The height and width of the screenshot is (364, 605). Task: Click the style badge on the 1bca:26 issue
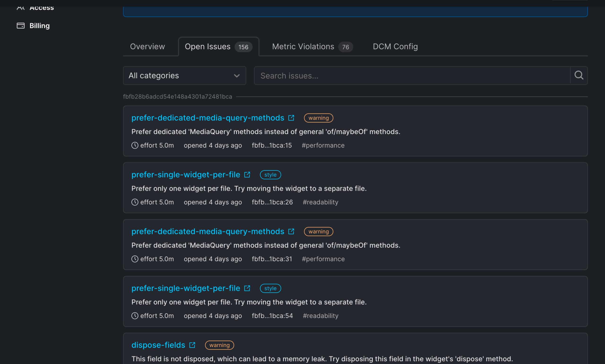(x=270, y=175)
